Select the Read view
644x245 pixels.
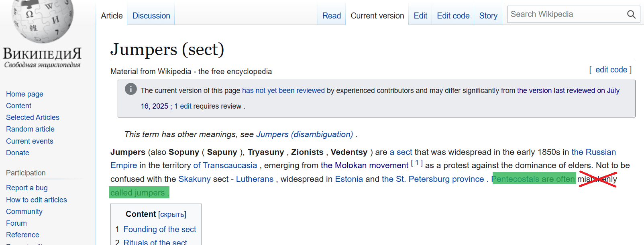pos(331,16)
